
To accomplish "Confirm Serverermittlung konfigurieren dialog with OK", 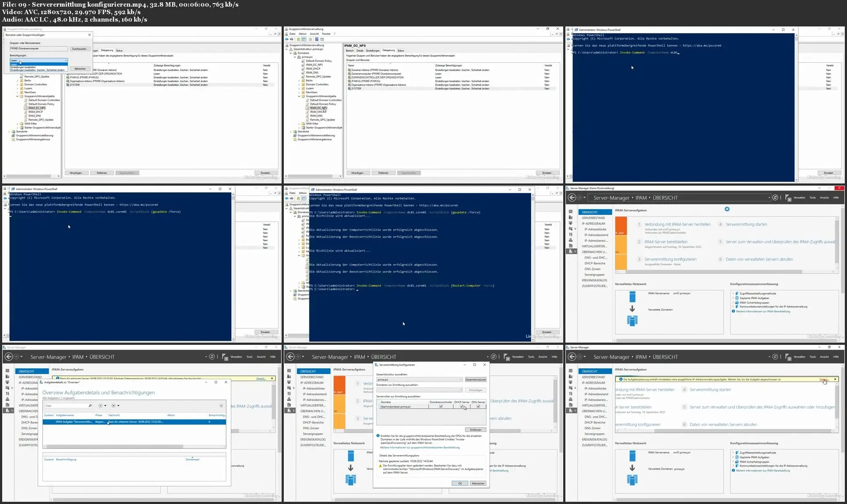I will [x=460, y=483].
